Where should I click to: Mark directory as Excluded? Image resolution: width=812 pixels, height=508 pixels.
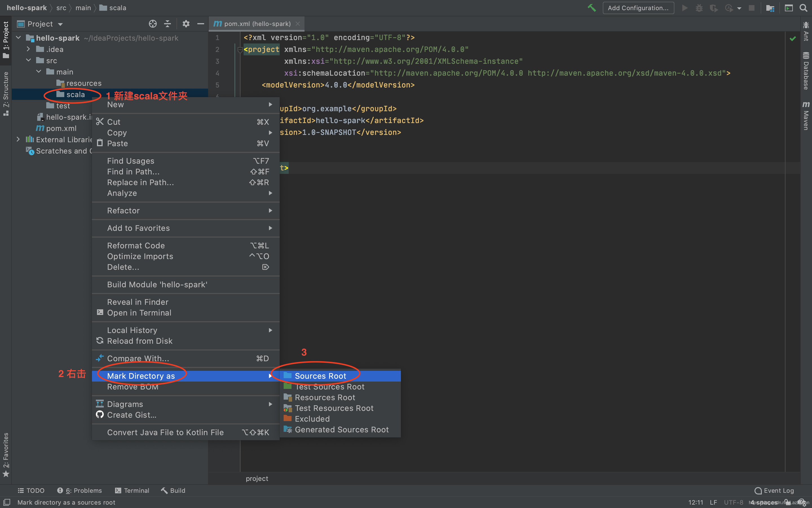pos(340,419)
